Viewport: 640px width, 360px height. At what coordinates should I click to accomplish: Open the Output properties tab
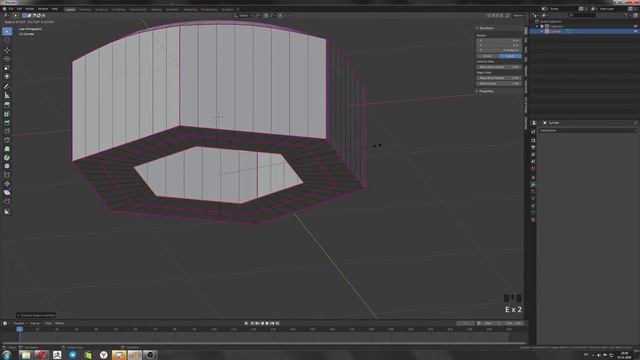point(533,148)
